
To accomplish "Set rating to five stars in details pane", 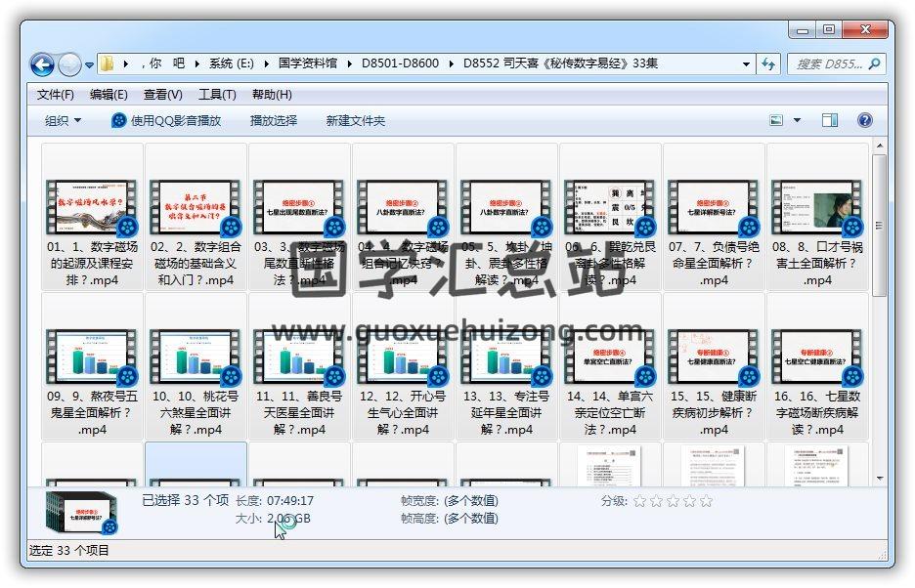I will click(706, 501).
